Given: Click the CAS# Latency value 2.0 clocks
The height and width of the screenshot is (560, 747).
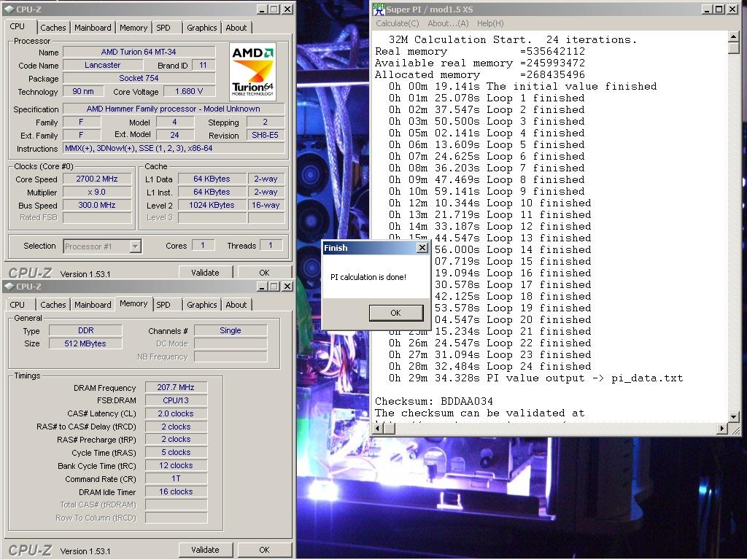Looking at the screenshot, I should tap(176, 413).
